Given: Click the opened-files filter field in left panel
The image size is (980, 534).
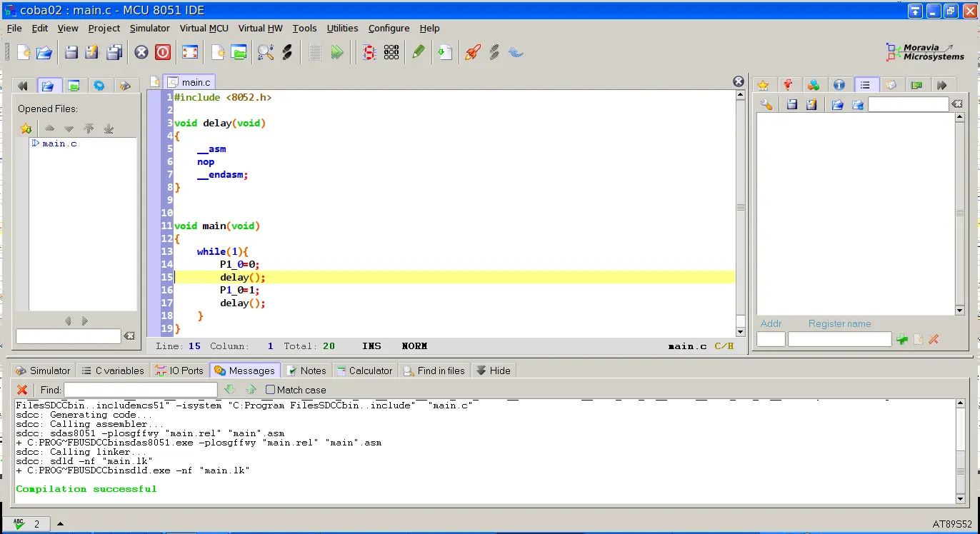Looking at the screenshot, I should point(69,336).
